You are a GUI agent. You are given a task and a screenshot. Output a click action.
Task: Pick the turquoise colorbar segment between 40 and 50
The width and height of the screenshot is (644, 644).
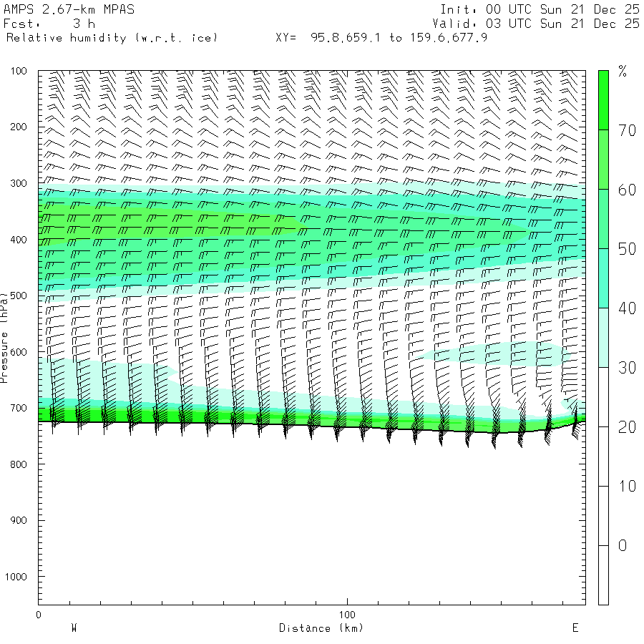(603, 278)
